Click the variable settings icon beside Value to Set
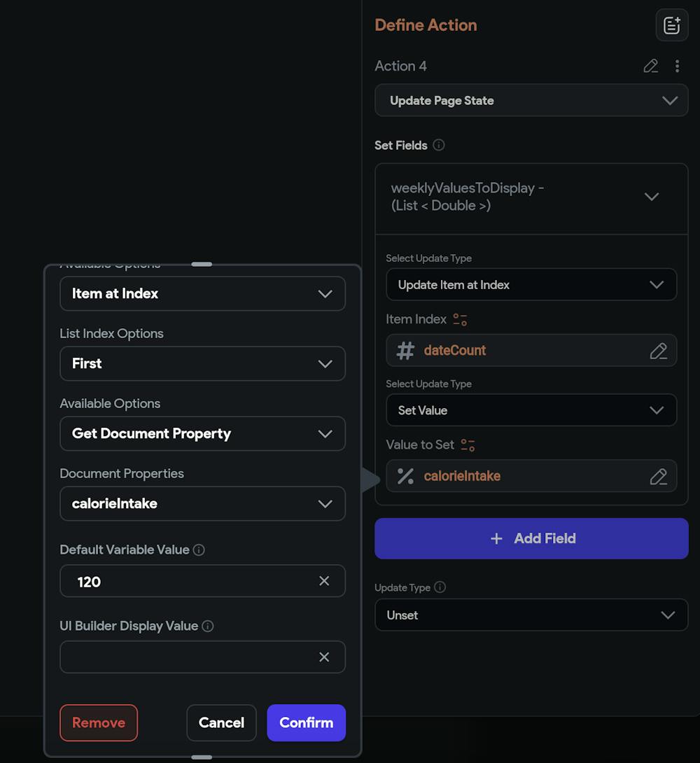 tap(468, 445)
